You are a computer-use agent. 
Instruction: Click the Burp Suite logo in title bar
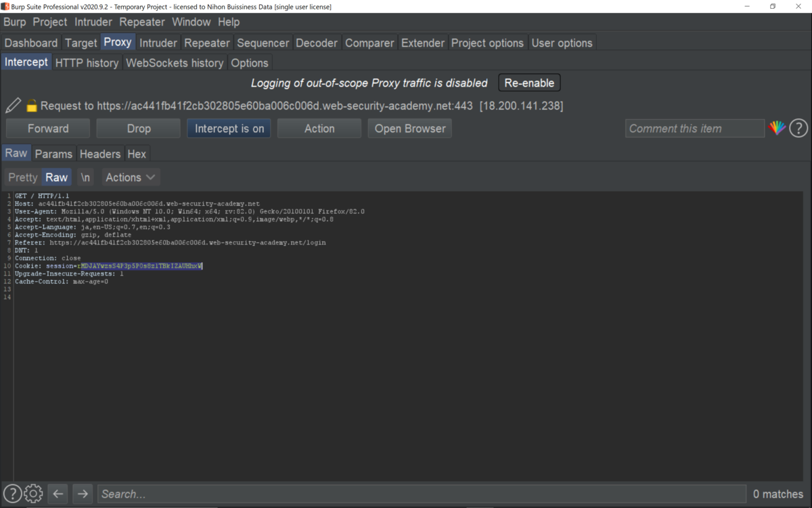coord(5,6)
